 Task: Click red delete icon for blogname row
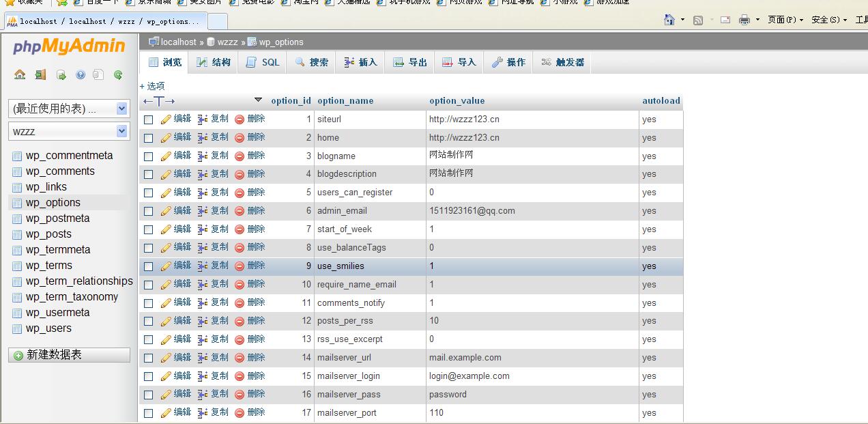coord(240,156)
